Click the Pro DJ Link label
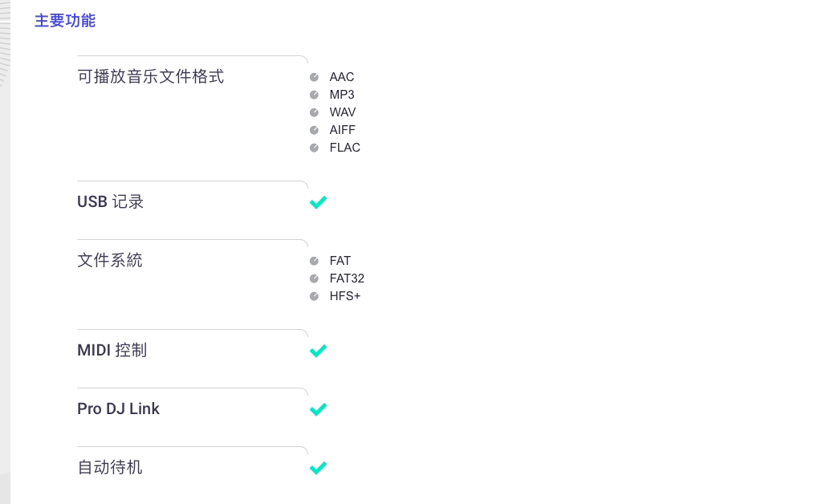Image resolution: width=814 pixels, height=504 pixels. coord(118,409)
